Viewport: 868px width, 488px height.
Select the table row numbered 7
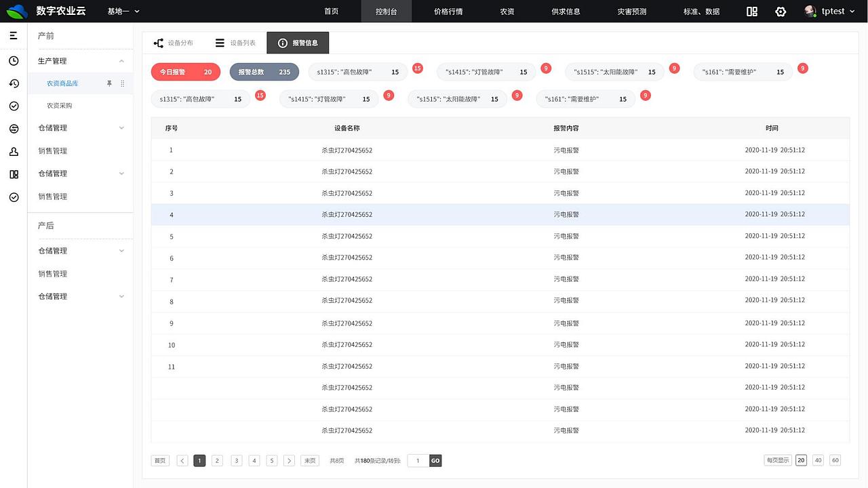(500, 279)
